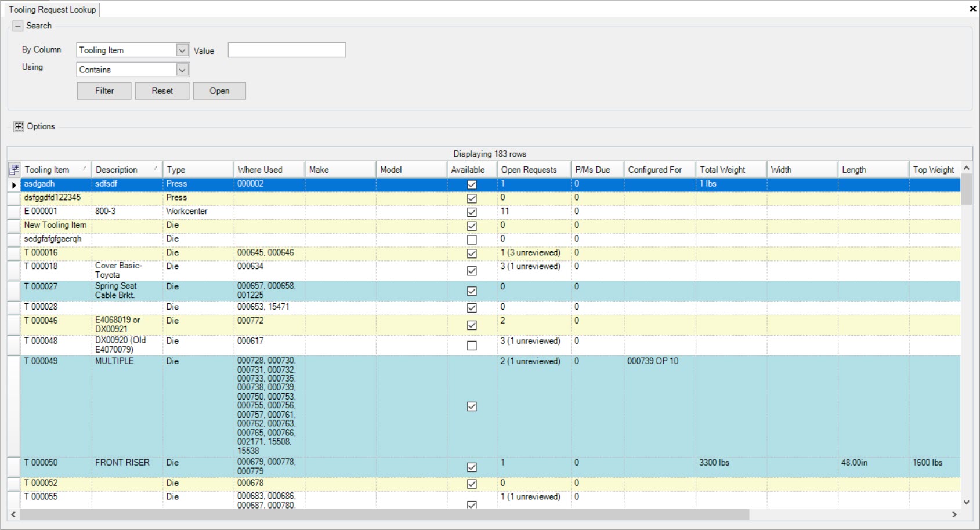Select the 000739 OP 10 configured cell
This screenshot has width=980, height=530.
tap(660, 406)
